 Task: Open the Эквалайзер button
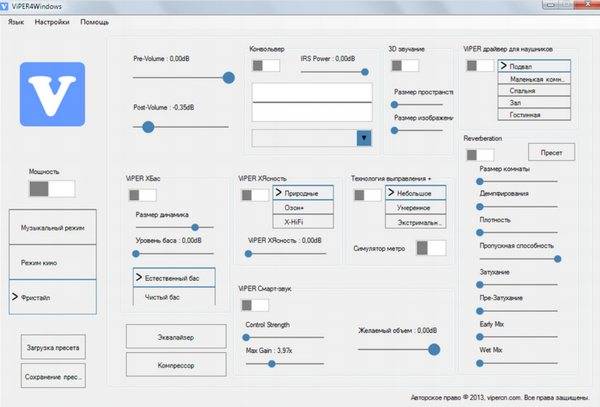pos(176,337)
